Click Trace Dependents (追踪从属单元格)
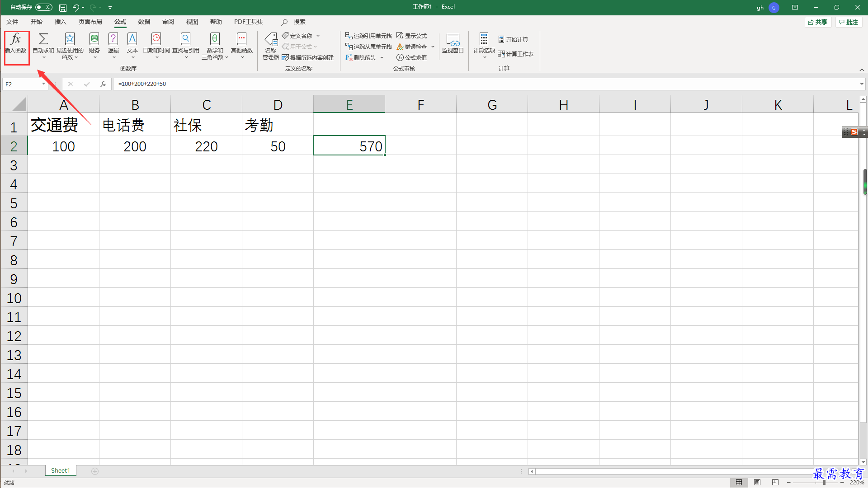Screen dimensions: 868x488 tap(368, 47)
